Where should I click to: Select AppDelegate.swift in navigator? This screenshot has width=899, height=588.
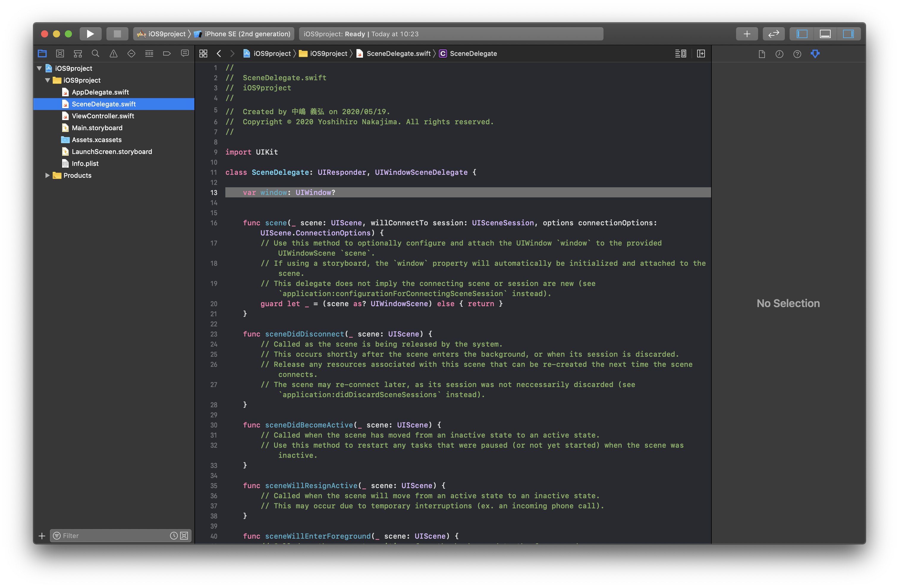pyautogui.click(x=100, y=92)
